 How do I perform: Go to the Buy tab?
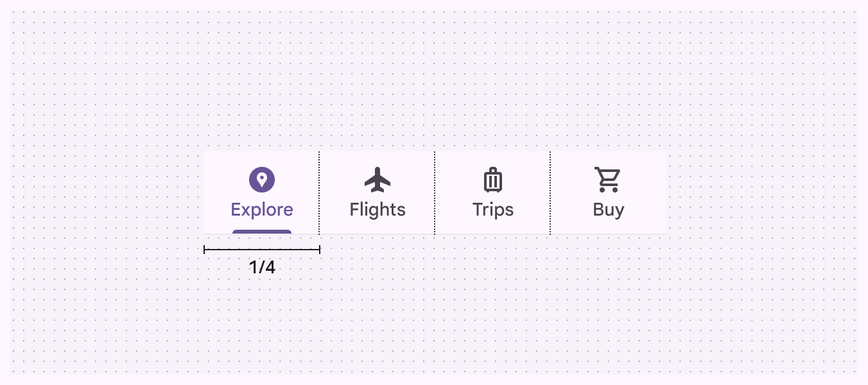(x=609, y=193)
